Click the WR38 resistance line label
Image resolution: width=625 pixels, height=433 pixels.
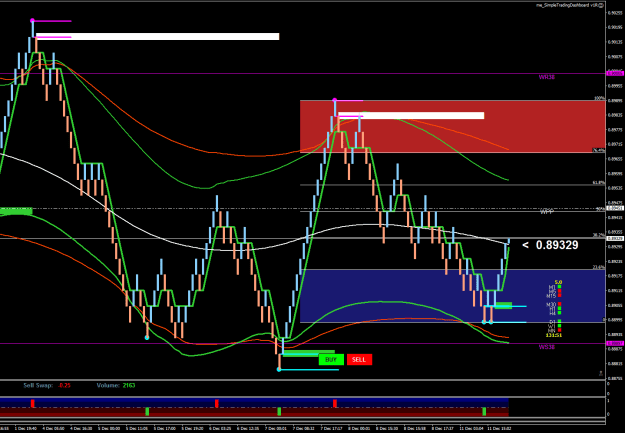[546, 77]
